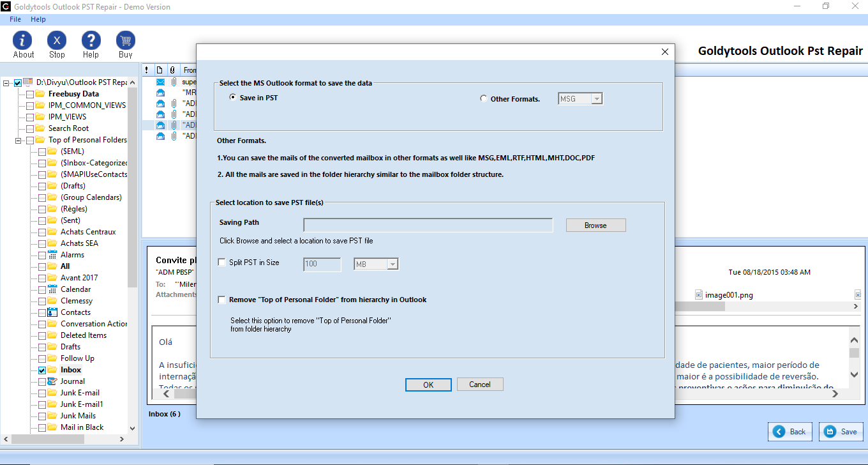Click the Follow Up folder icon
868x465 pixels.
(52, 358)
